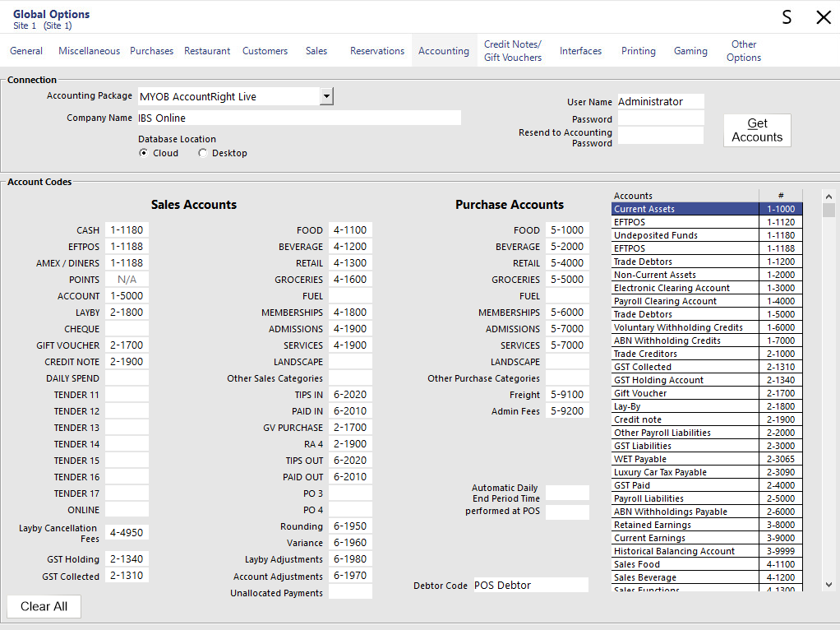The width and height of the screenshot is (840, 630).
Task: Select the Interfaces tab
Action: click(x=580, y=50)
